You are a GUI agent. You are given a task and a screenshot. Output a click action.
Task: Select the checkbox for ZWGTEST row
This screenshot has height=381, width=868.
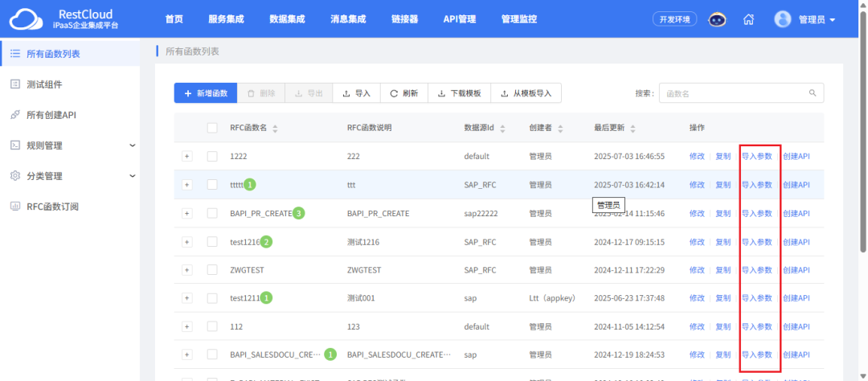[212, 270]
